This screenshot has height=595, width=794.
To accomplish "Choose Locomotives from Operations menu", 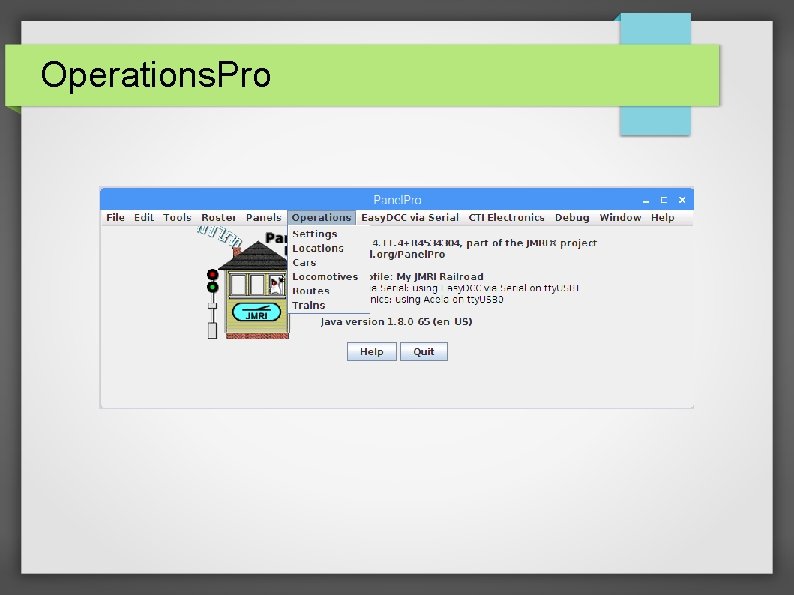I will click(325, 276).
